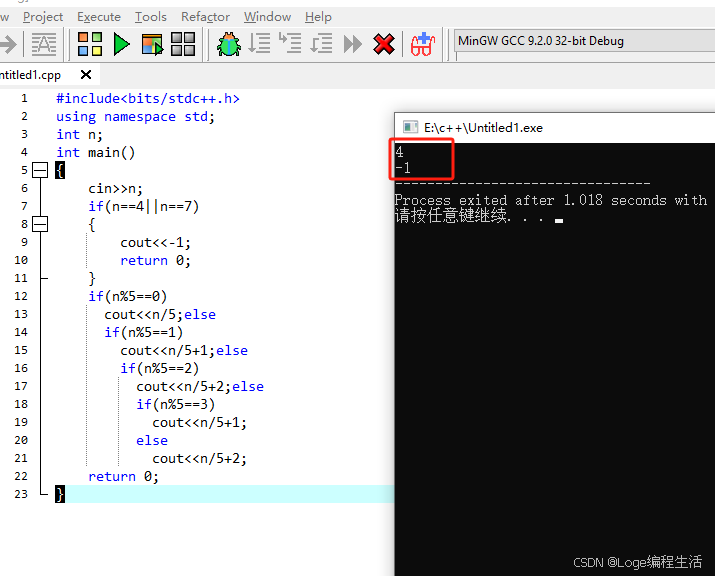This screenshot has height=576, width=715.
Task: Click the E:\c++\Untitled1.exe console title bar
Action: pyautogui.click(x=554, y=128)
